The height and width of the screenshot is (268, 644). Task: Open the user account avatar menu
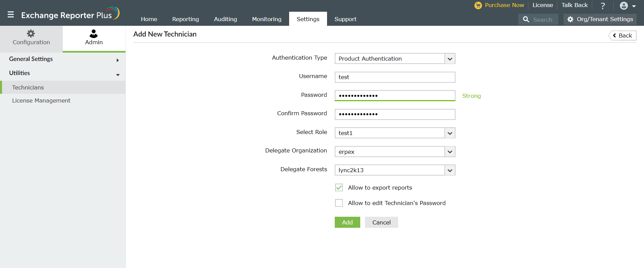click(624, 6)
